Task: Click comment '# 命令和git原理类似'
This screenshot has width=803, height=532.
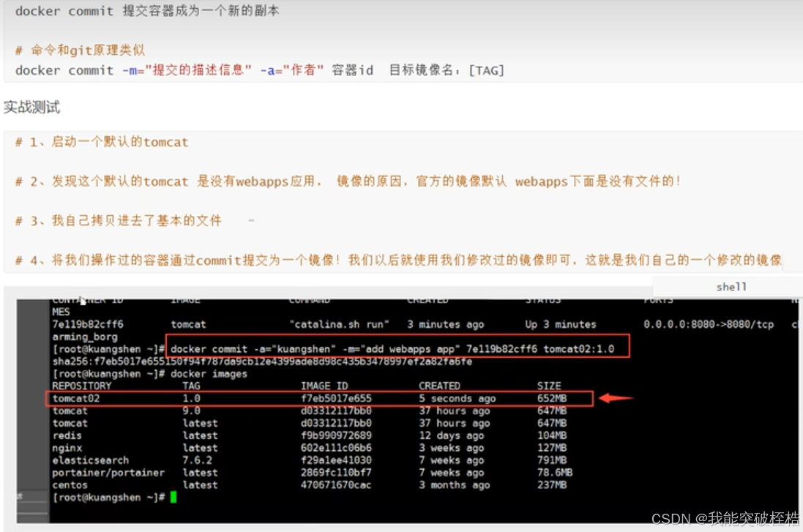Action: (x=81, y=50)
